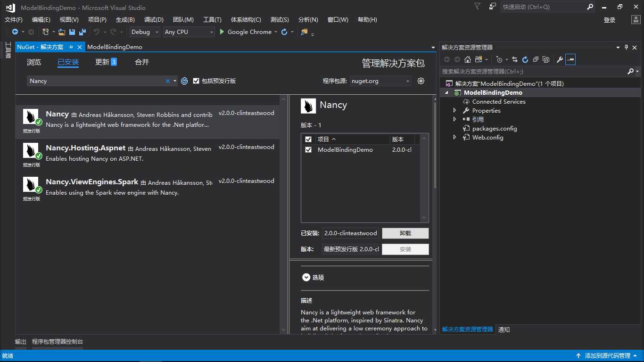Click the Open File folder icon
Image resolution: width=644 pixels, height=362 pixels.
click(x=62, y=32)
